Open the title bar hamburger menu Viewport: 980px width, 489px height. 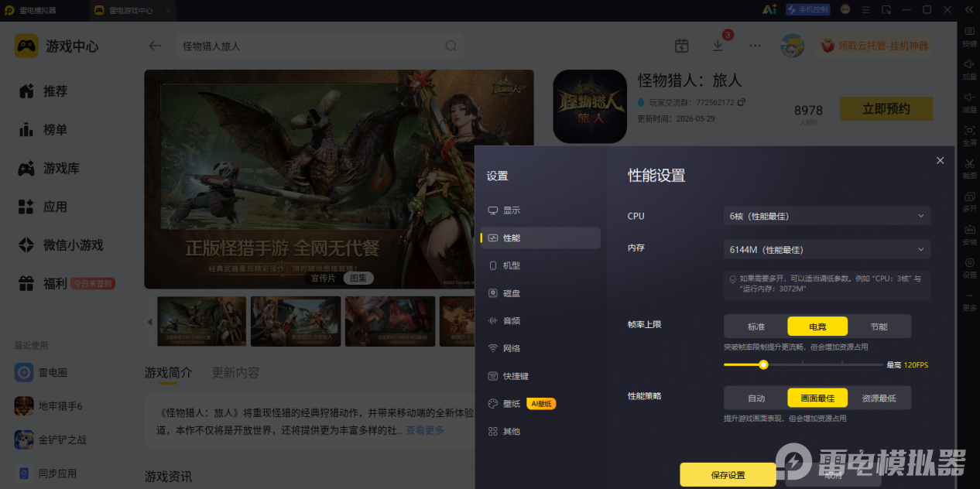(x=865, y=10)
